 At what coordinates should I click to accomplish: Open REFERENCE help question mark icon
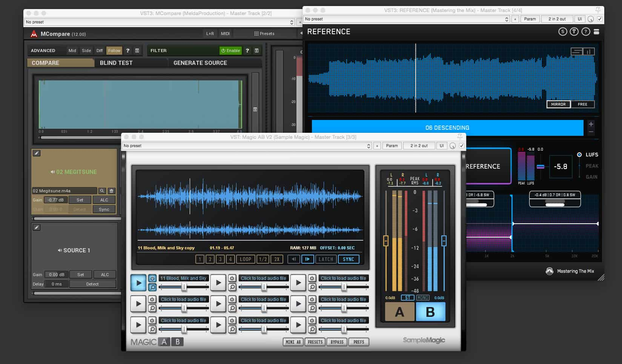(586, 32)
